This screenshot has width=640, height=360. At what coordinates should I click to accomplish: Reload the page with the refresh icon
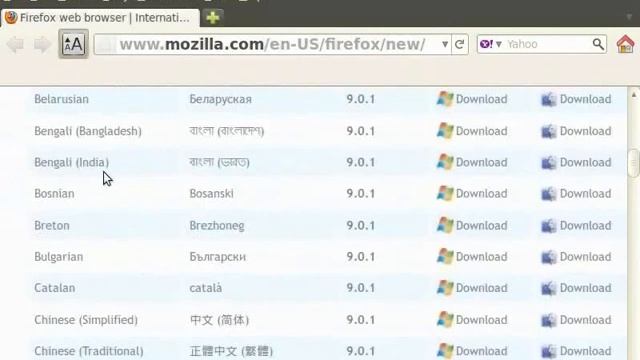coord(460,44)
